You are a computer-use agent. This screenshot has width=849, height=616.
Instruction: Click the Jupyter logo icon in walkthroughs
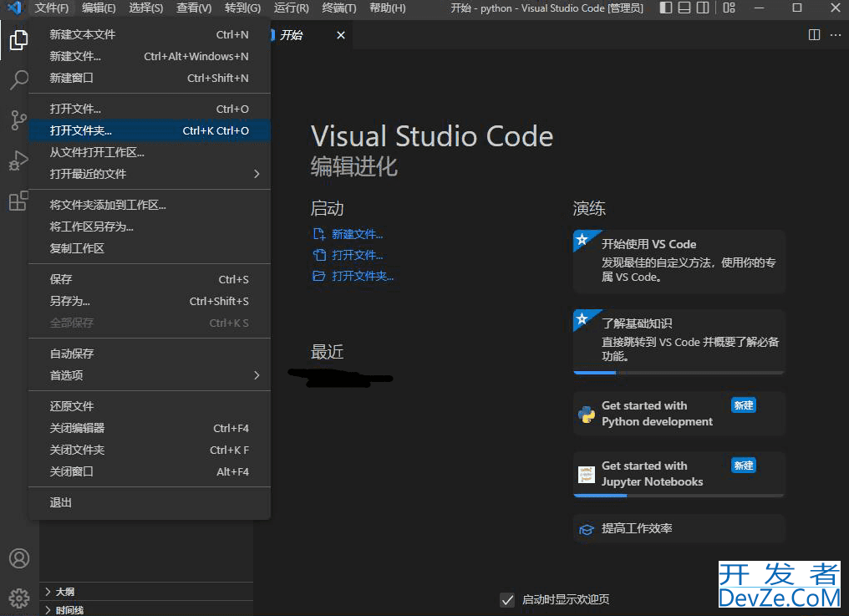(587, 474)
